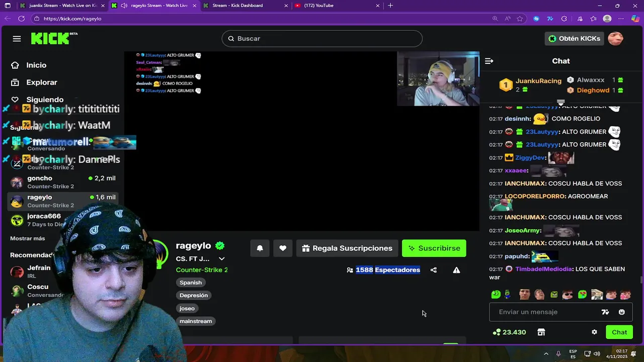Open the emoji picker in chat input
Screen dimensions: 644x362
click(622, 312)
